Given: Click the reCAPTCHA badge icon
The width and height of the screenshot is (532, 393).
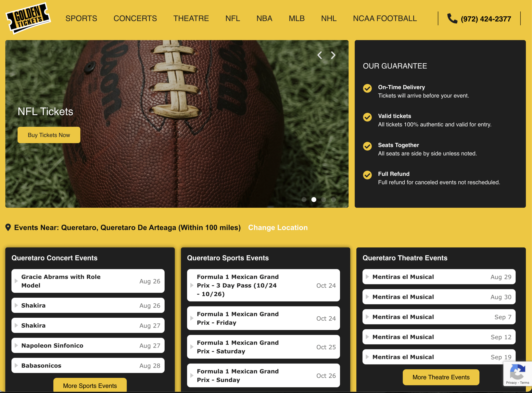Looking at the screenshot, I should click(x=517, y=372).
